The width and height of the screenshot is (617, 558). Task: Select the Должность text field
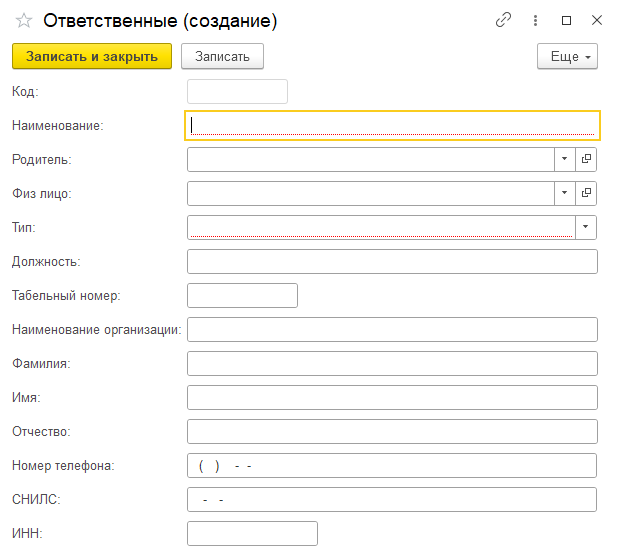tap(392, 261)
